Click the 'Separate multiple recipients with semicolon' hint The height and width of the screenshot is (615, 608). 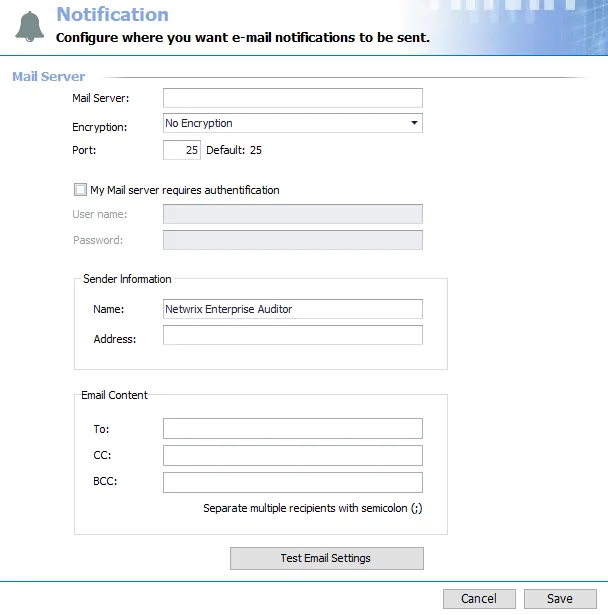click(x=313, y=508)
